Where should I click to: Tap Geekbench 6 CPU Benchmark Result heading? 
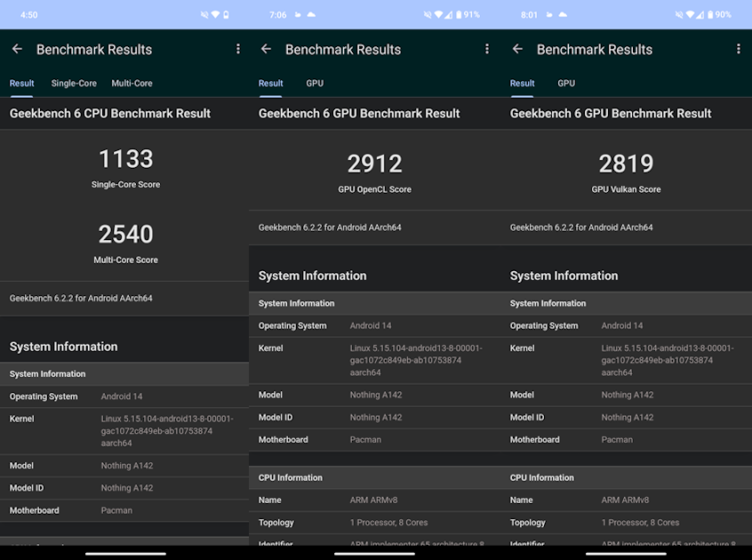tap(110, 114)
